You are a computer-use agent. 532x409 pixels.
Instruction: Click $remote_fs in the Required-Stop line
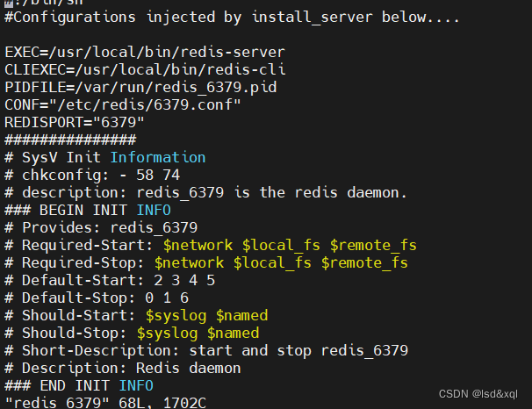coord(364,262)
